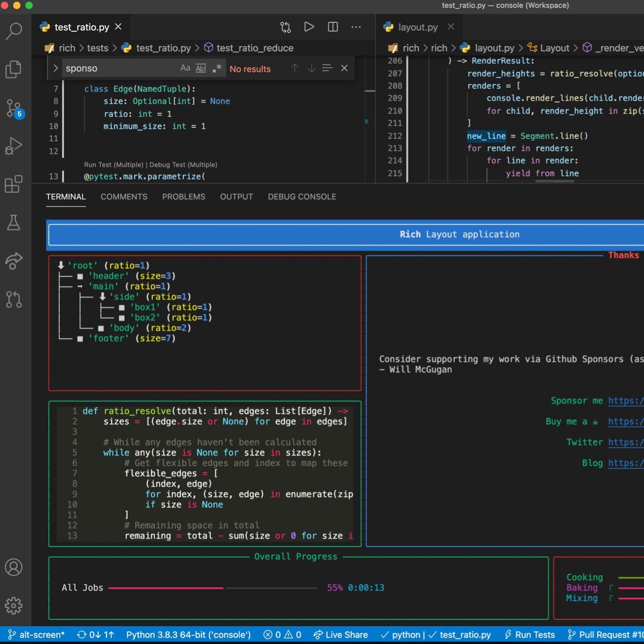Synchronize changes 0↓ 1↑ in status bar
The width and height of the screenshot is (644, 644).
tap(95, 635)
